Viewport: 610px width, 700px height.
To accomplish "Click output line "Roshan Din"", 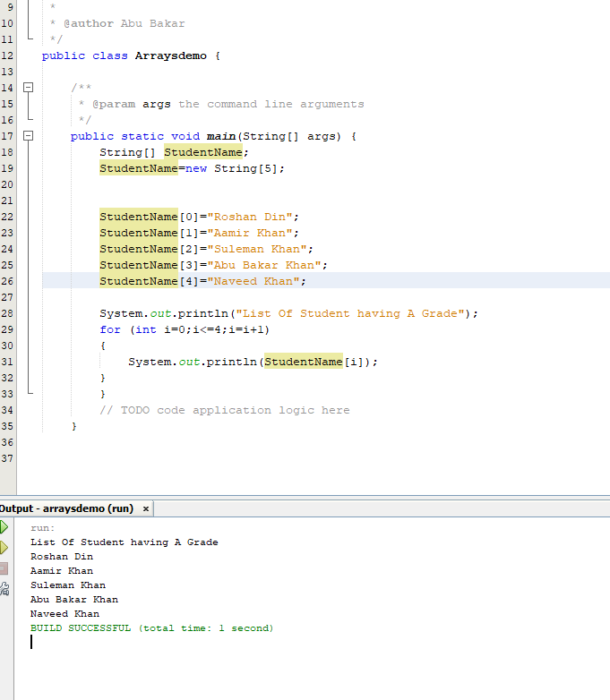I will [62, 557].
